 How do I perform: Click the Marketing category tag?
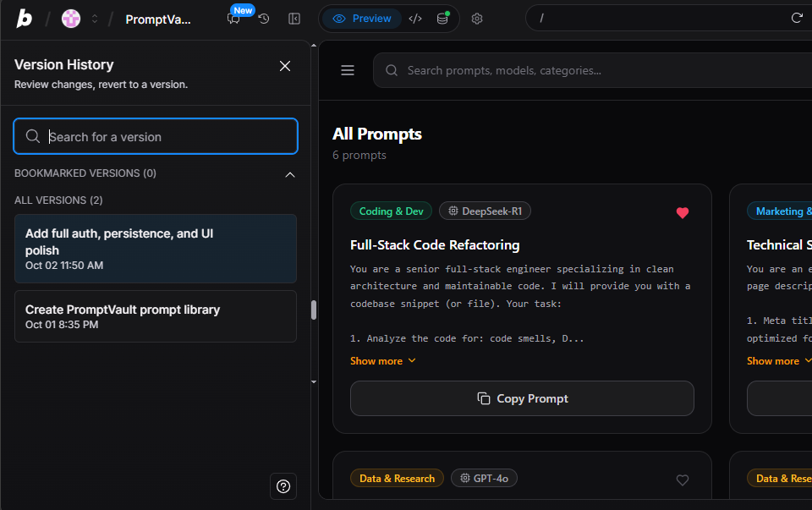coord(779,211)
